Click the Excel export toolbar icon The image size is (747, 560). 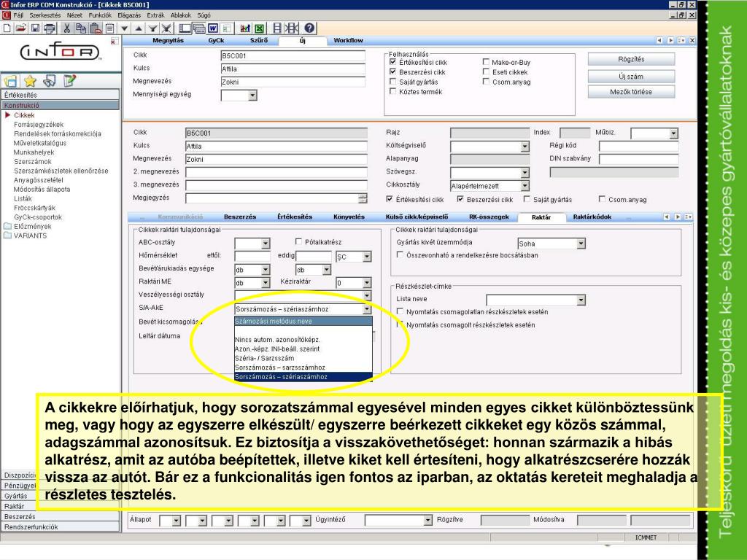[259, 28]
